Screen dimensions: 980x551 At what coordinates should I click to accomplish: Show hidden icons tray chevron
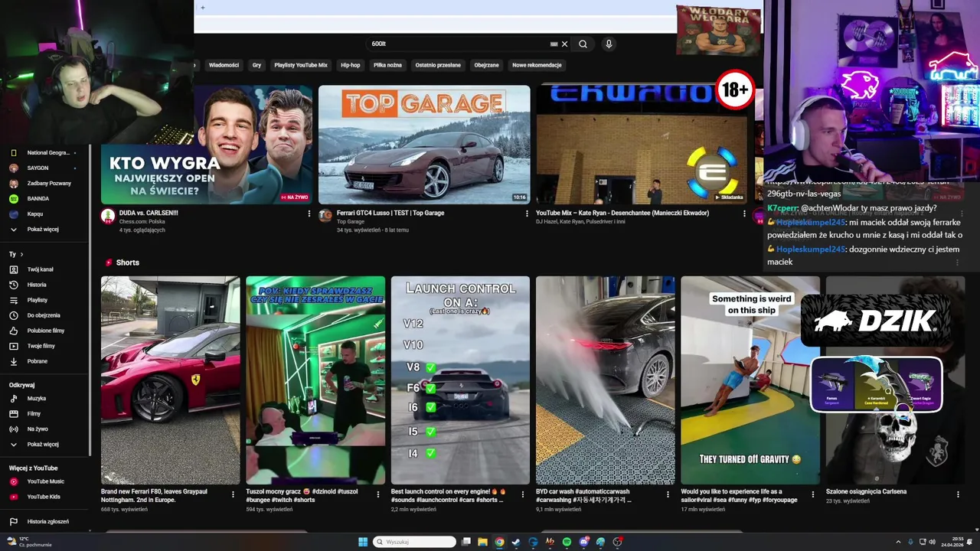click(898, 542)
